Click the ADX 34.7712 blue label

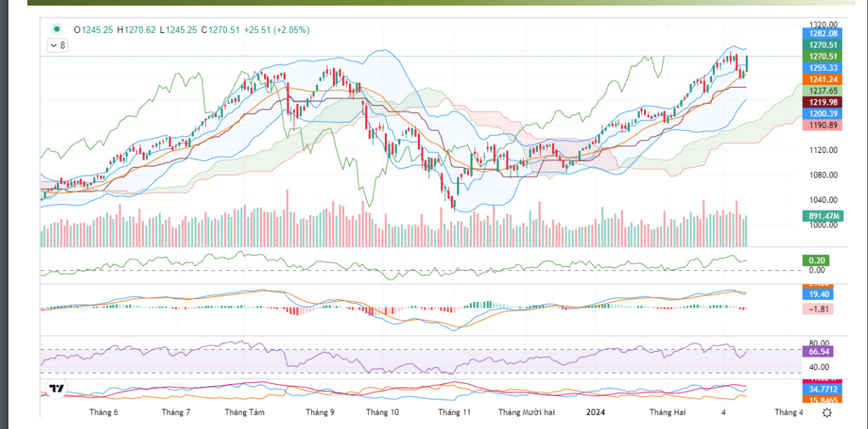tap(822, 388)
